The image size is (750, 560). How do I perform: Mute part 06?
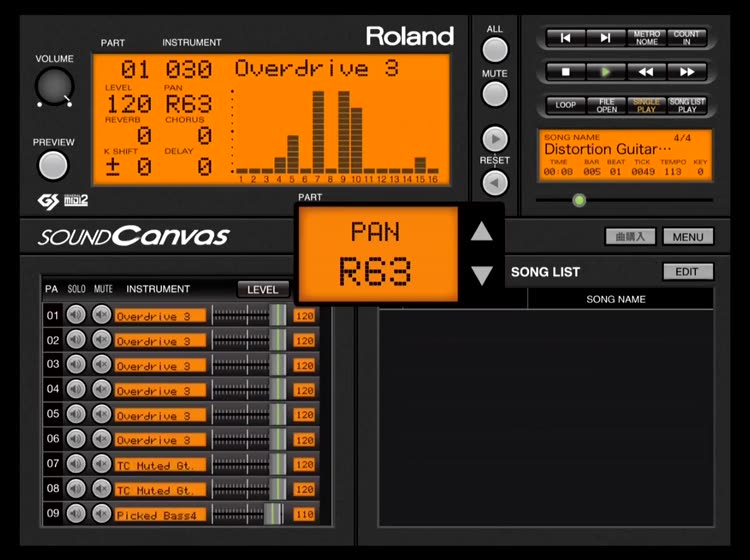tap(101, 439)
